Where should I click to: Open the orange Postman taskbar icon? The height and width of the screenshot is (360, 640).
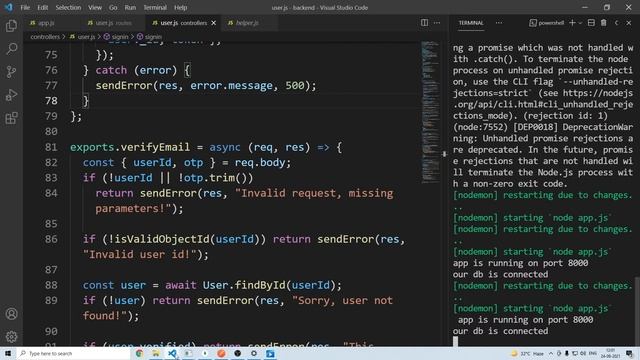(x=221, y=353)
